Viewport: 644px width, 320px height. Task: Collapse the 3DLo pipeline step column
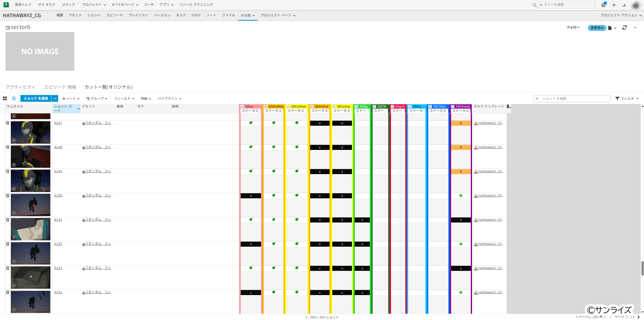(x=242, y=107)
